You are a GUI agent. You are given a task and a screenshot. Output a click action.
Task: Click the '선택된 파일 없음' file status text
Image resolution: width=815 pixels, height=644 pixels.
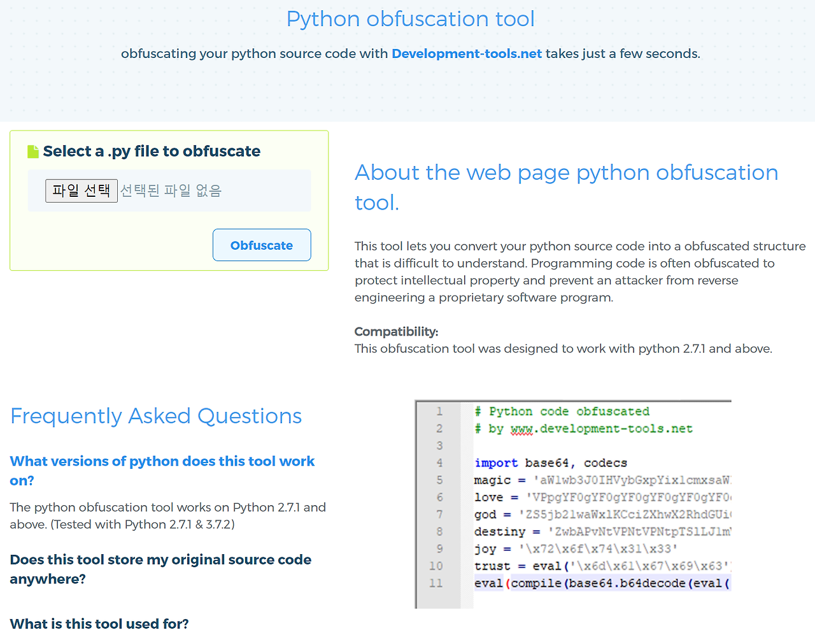click(171, 190)
